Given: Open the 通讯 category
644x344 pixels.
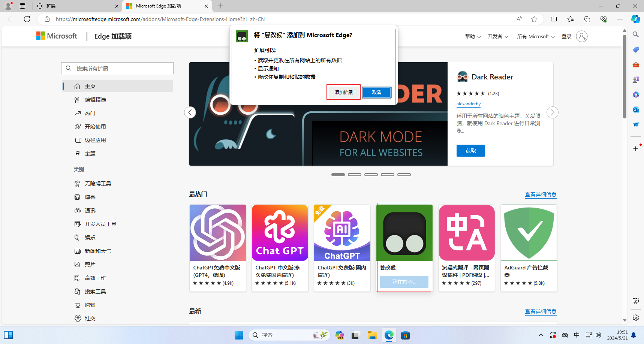Looking at the screenshot, I should [x=117, y=211].
